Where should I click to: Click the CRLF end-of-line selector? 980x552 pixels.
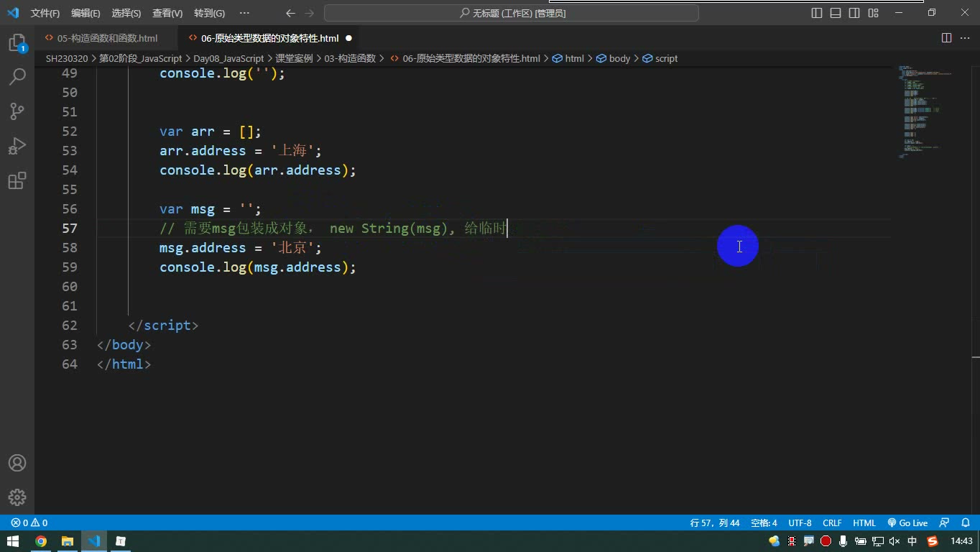point(832,523)
